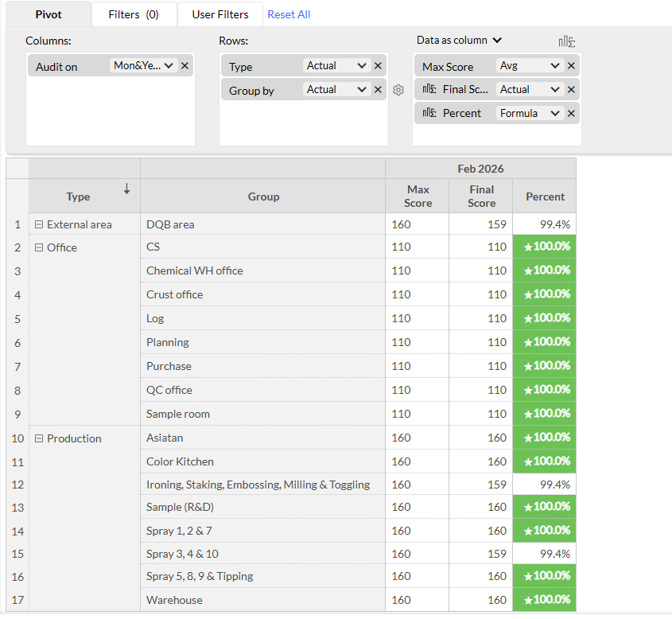Open the row settings gear icon

tap(398, 90)
